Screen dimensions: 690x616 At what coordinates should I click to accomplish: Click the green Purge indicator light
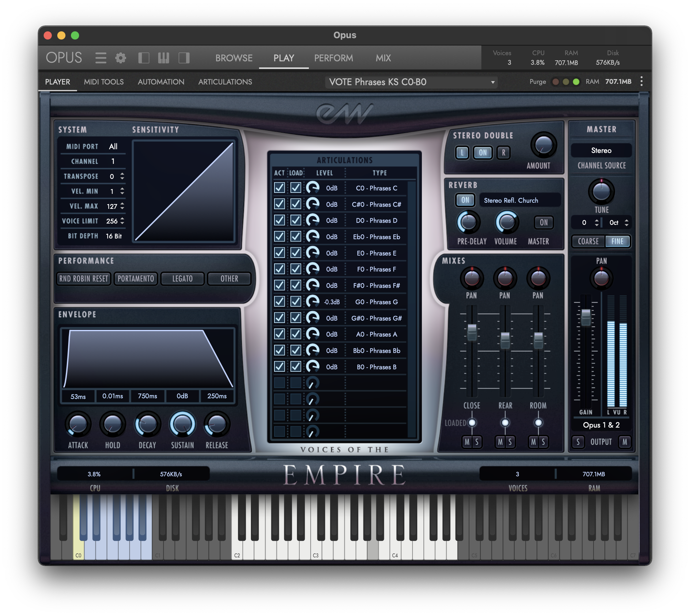[x=576, y=82]
